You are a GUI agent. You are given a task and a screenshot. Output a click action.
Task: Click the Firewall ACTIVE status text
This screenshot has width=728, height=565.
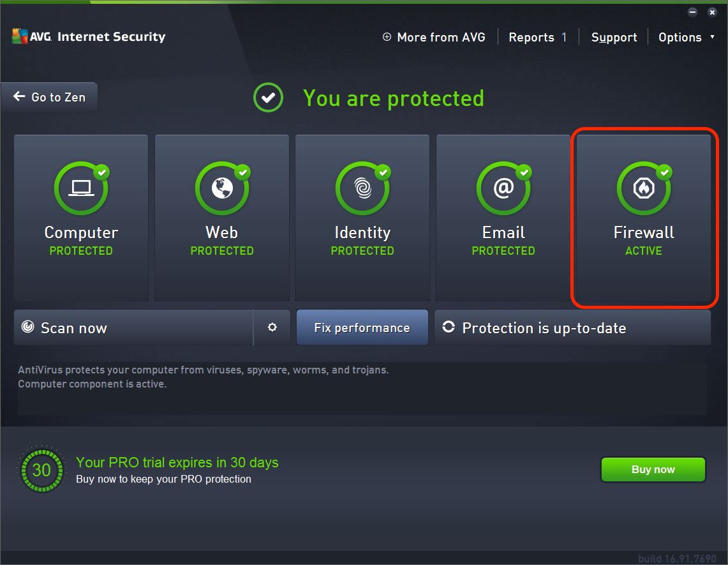[x=644, y=251]
